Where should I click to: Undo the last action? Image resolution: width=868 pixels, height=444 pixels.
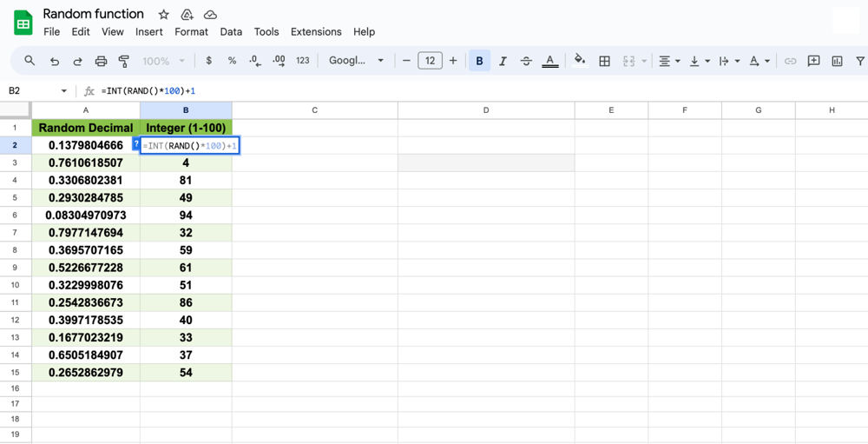pos(55,61)
